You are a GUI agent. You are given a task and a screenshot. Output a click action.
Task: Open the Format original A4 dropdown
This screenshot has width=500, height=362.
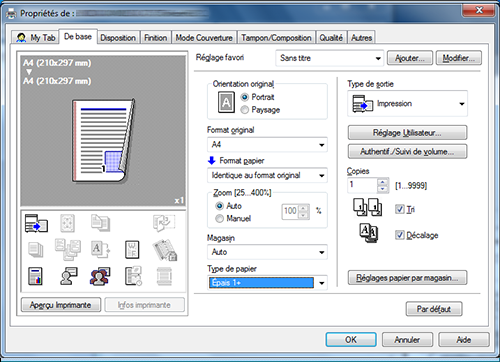(x=267, y=145)
